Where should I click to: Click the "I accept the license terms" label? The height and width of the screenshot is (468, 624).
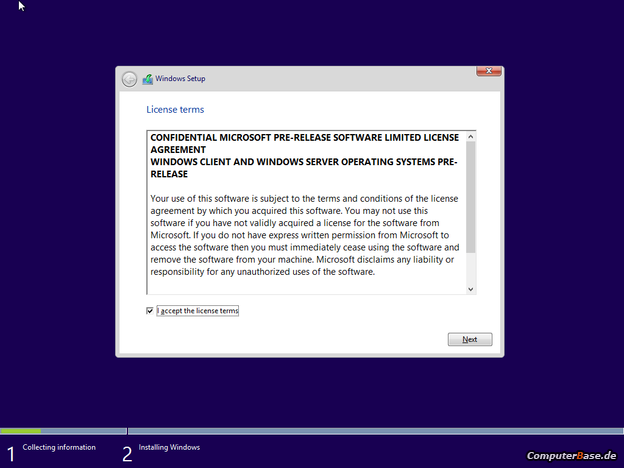click(198, 311)
